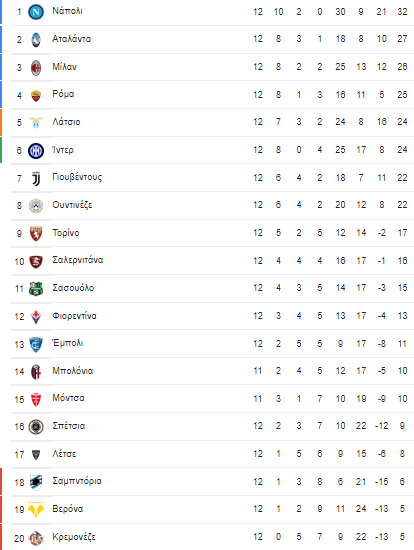
Task: Click the Udinese round crest
Action: (x=36, y=206)
